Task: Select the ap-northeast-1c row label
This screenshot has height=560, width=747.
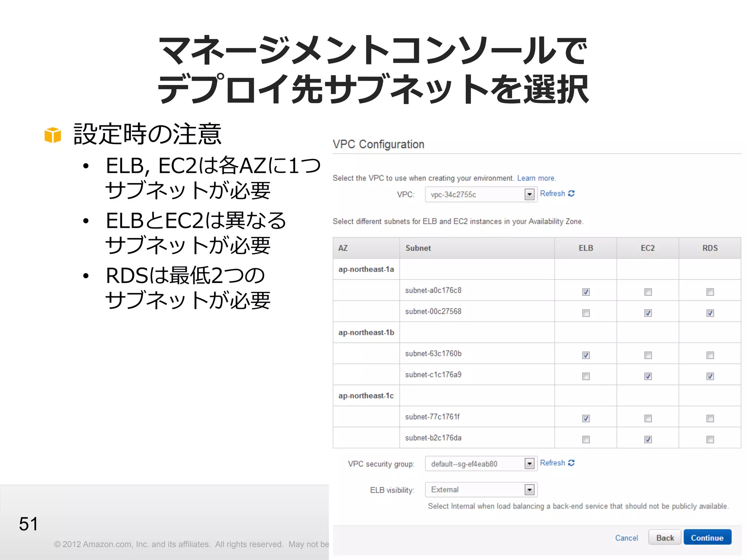Action: pos(366,396)
